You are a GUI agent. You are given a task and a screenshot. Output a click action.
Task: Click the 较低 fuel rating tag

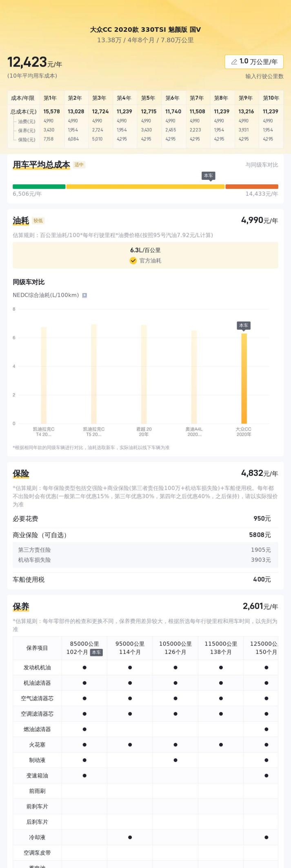pyautogui.click(x=38, y=221)
